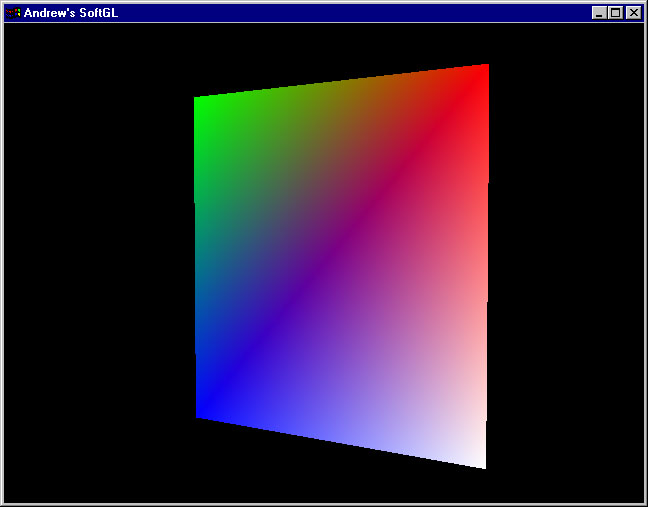The width and height of the screenshot is (652, 510).
Task: Click the app icon in title bar
Action: (13, 13)
